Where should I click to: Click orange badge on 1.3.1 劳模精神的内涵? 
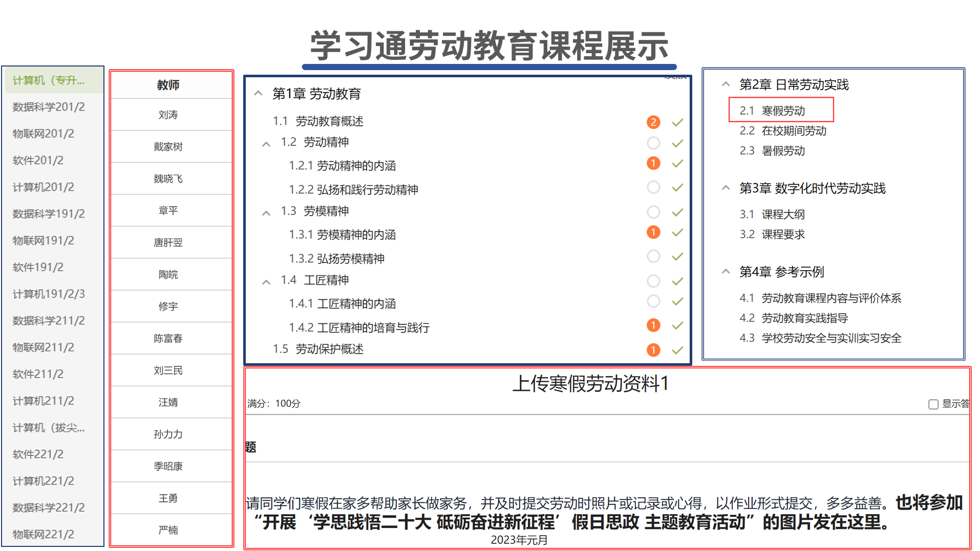tap(653, 232)
